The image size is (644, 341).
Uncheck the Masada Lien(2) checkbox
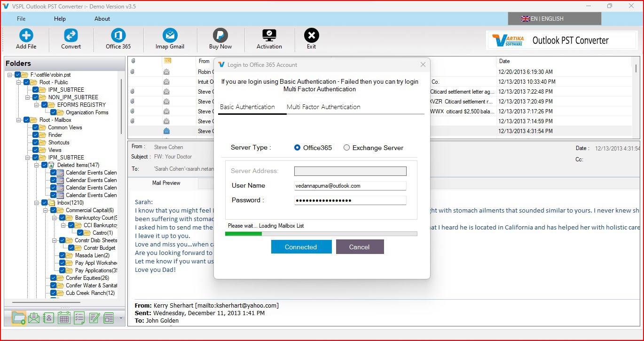[62, 255]
